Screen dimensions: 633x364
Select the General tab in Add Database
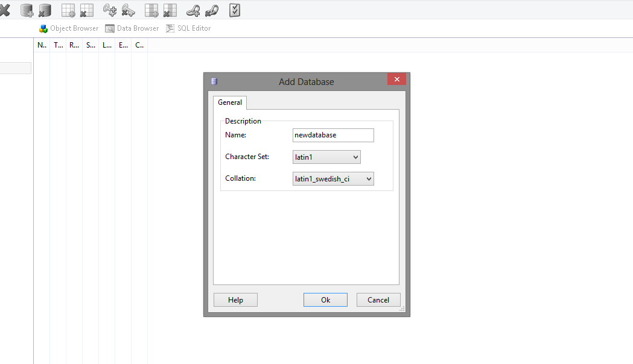[230, 102]
